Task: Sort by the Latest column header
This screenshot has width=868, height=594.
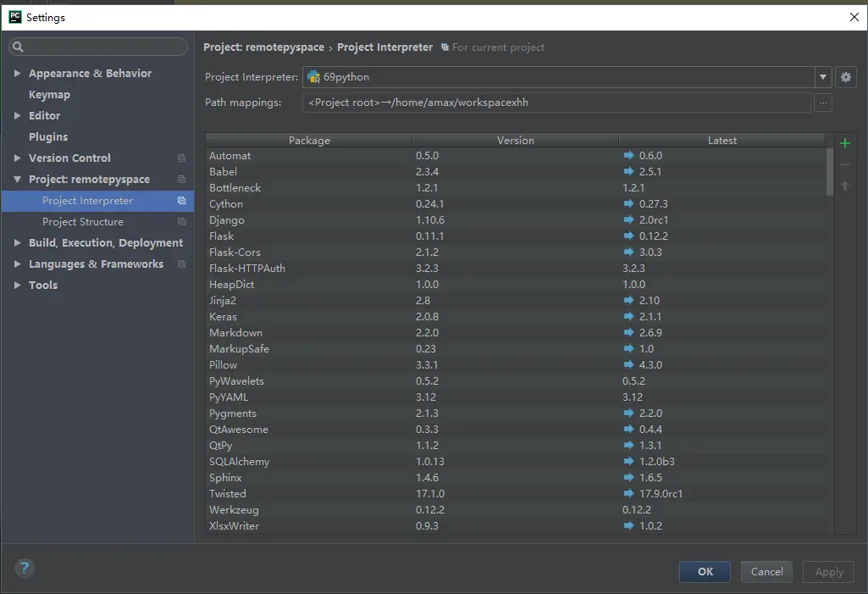Action: [721, 140]
